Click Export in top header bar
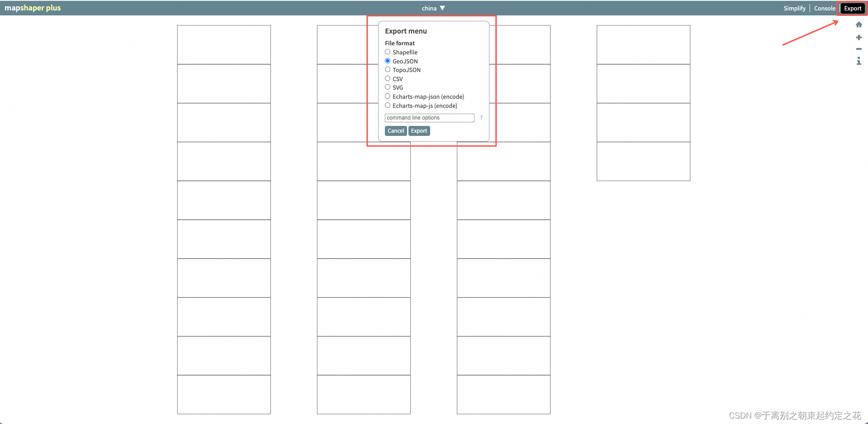Image resolution: width=868 pixels, height=424 pixels. coord(853,8)
